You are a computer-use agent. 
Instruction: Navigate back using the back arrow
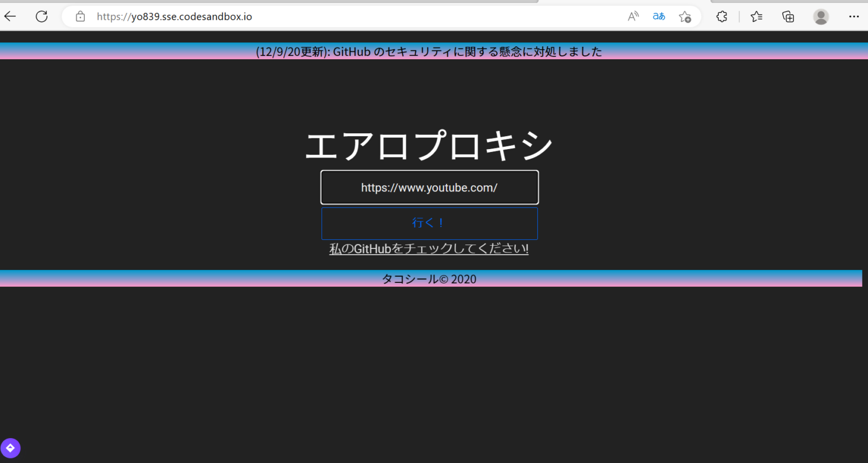pos(10,16)
